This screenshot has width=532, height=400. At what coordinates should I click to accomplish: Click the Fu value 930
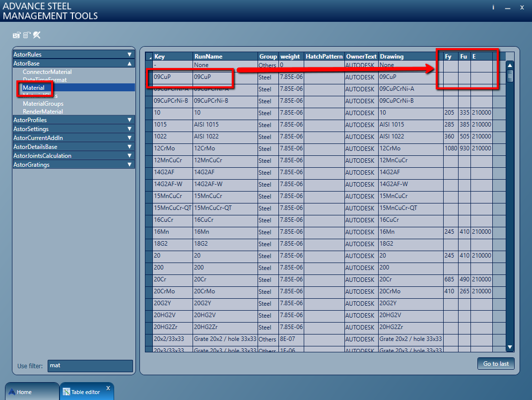[465, 148]
